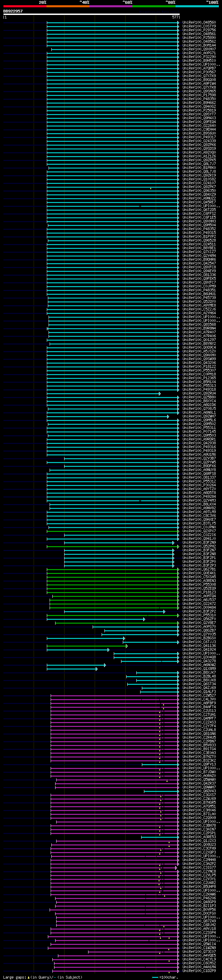Select hit UniRef100_P30567
The height and width of the screenshot is (980, 222).
199,72
